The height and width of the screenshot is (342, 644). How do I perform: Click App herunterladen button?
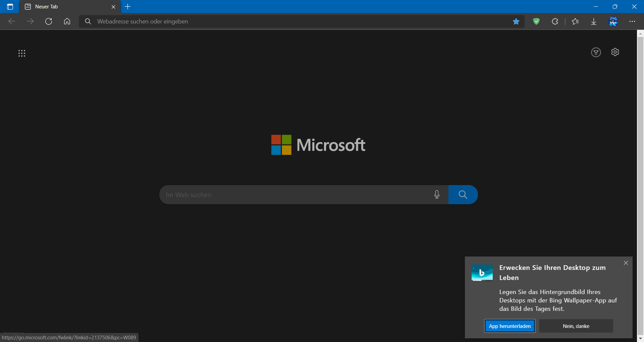510,326
